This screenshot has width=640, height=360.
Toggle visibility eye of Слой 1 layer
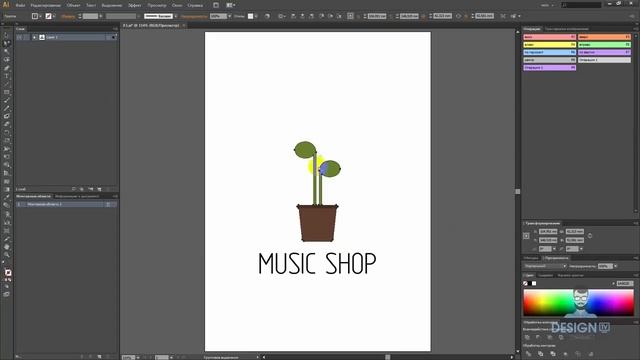point(19,37)
